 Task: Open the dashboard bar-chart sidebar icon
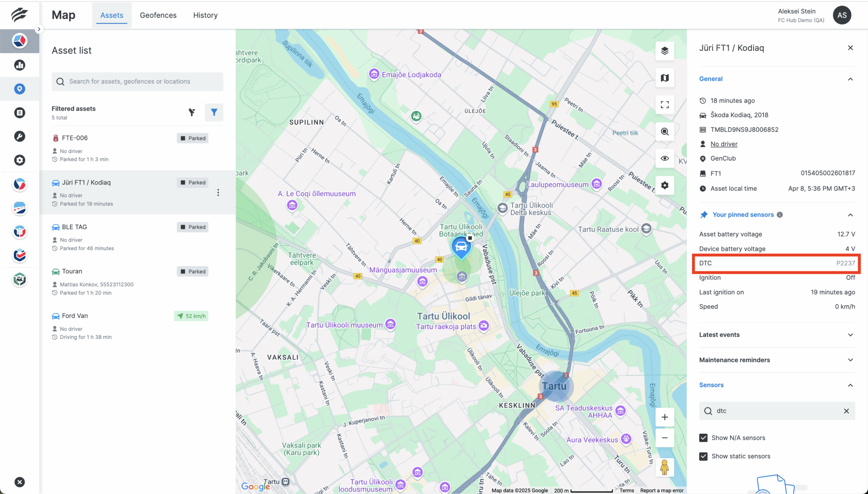click(19, 65)
